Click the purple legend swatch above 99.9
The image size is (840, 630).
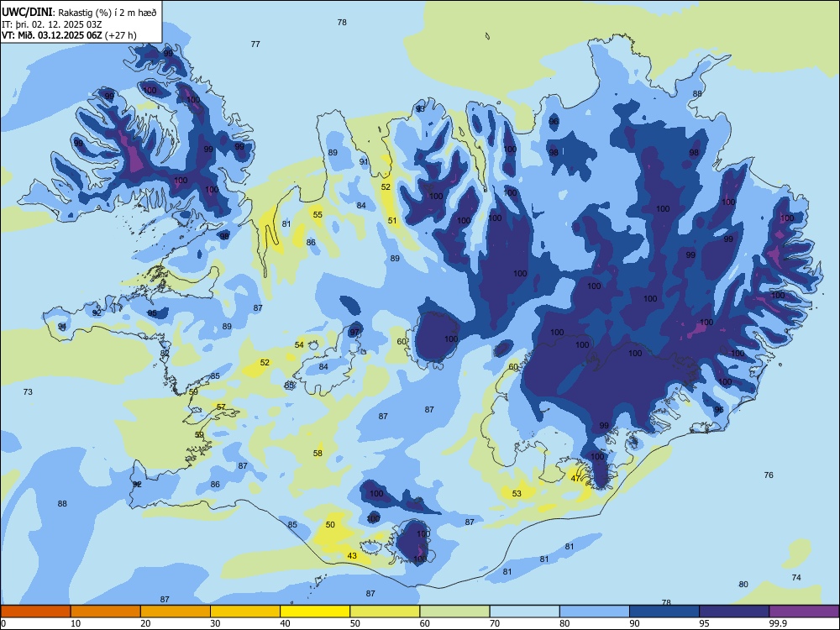click(804, 612)
